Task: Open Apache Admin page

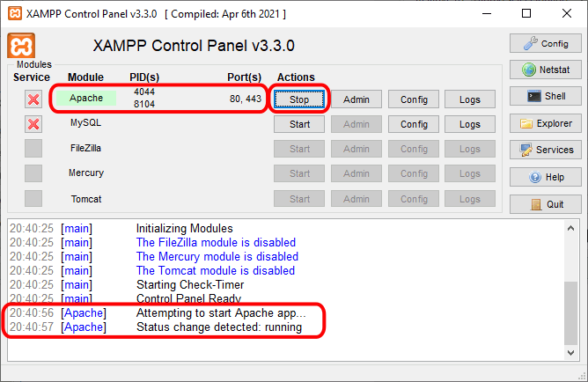Action: point(356,99)
